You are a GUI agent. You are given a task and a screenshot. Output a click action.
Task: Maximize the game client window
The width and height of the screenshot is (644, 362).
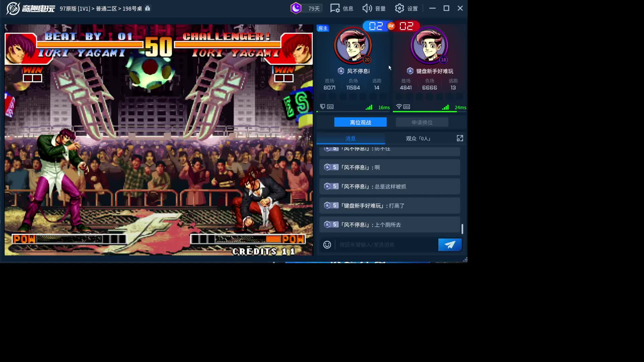[446, 8]
